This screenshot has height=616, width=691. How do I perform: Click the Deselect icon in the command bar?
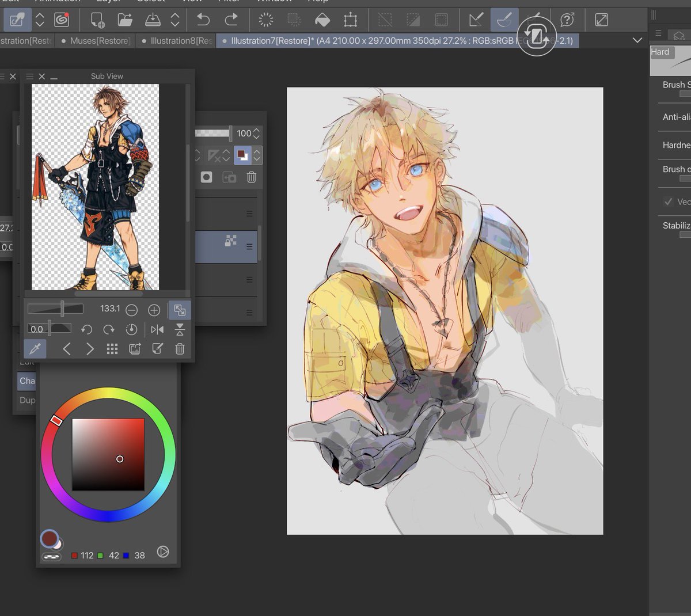pos(385,20)
